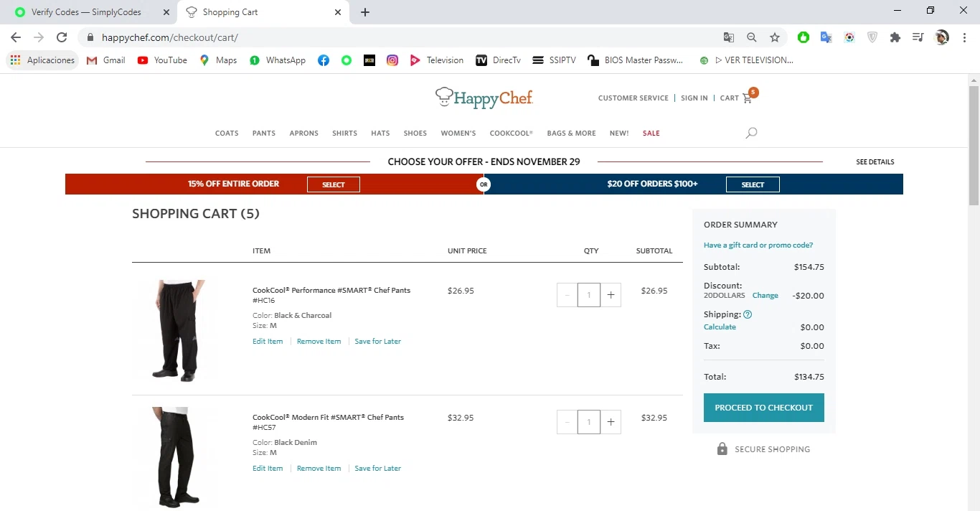The width and height of the screenshot is (980, 511).
Task: Click the shipping help question mark icon
Action: (x=748, y=314)
